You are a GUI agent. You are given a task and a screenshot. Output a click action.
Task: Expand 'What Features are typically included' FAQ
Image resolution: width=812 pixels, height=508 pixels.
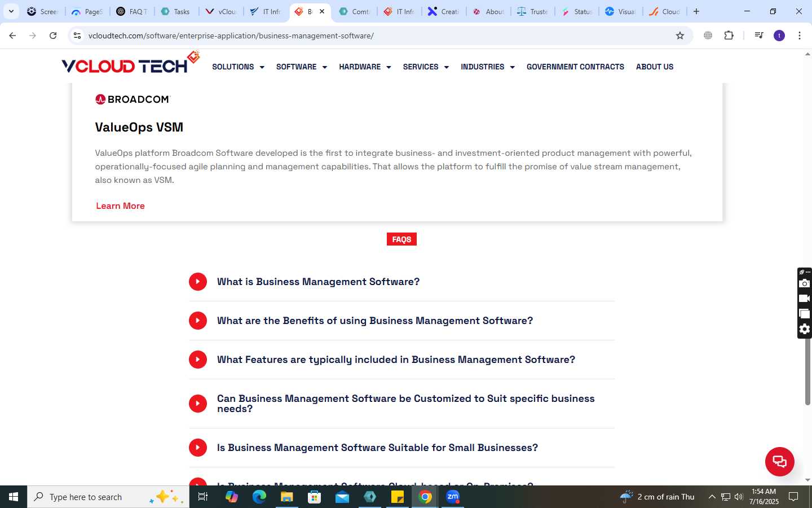[x=401, y=360]
